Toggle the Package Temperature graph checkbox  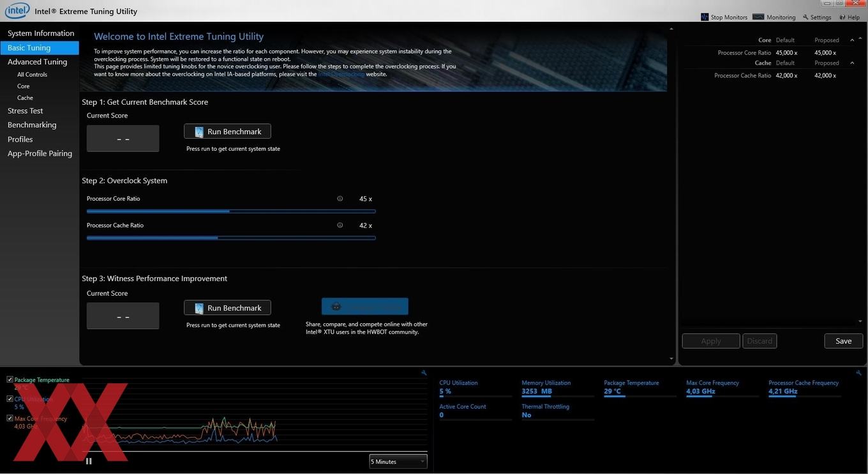[10, 379]
